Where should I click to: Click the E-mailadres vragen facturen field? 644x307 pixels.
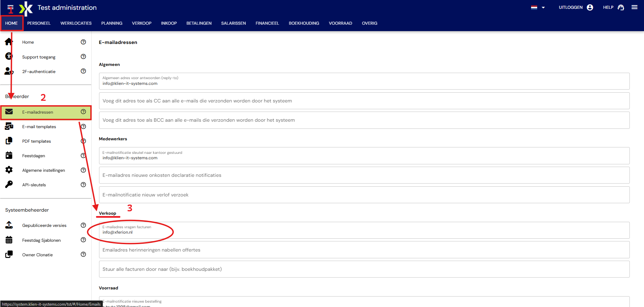pos(364,230)
